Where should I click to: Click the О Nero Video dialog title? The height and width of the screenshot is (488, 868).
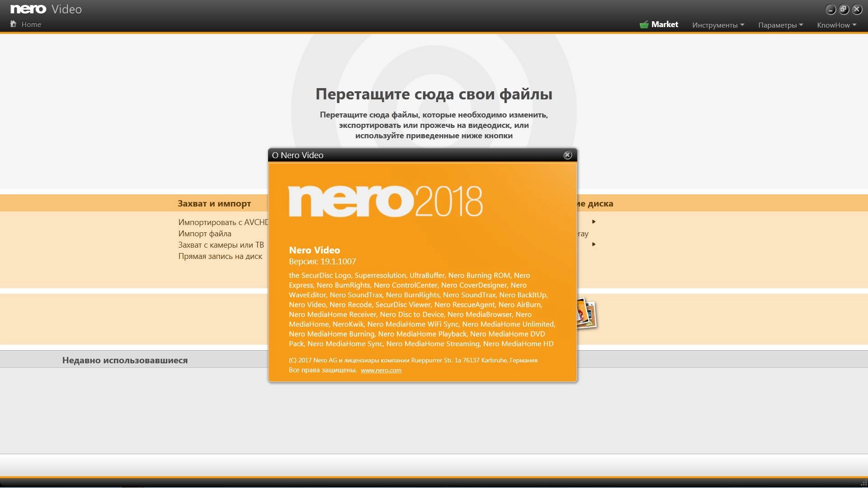[x=297, y=155]
